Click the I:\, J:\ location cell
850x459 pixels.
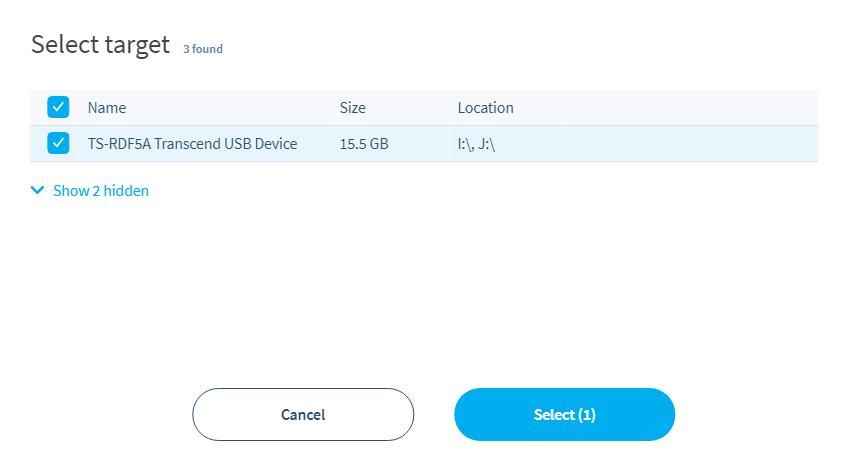tap(476, 144)
